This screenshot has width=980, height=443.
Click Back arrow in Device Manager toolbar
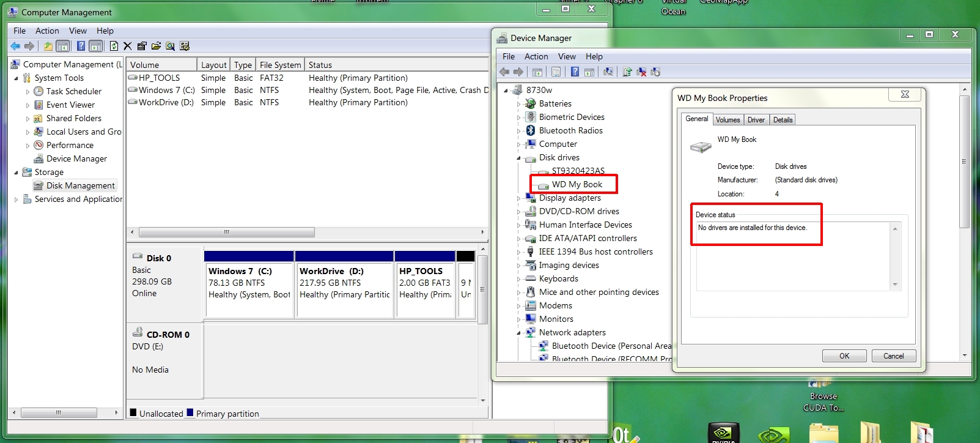coord(504,72)
